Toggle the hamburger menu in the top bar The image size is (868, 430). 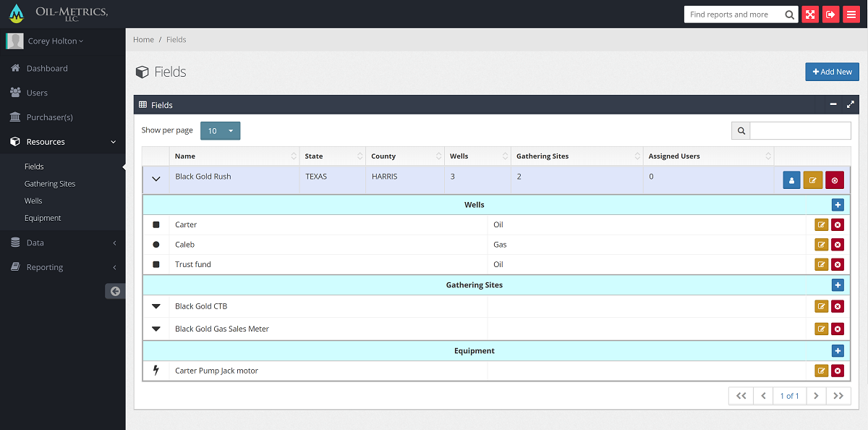851,14
